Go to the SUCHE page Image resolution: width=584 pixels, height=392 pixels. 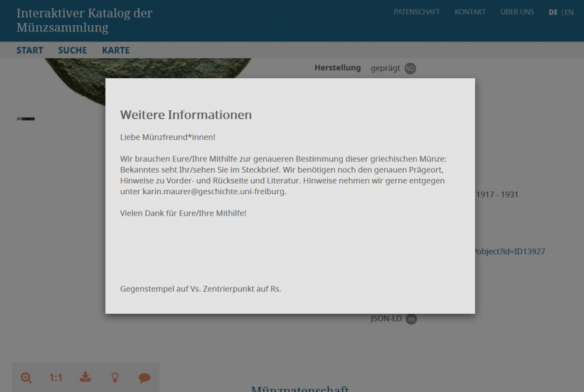[72, 50]
